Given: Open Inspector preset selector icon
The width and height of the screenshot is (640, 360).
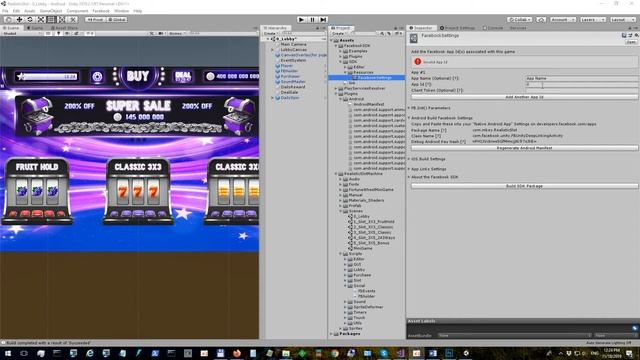Looking at the screenshot, I should (x=630, y=36).
